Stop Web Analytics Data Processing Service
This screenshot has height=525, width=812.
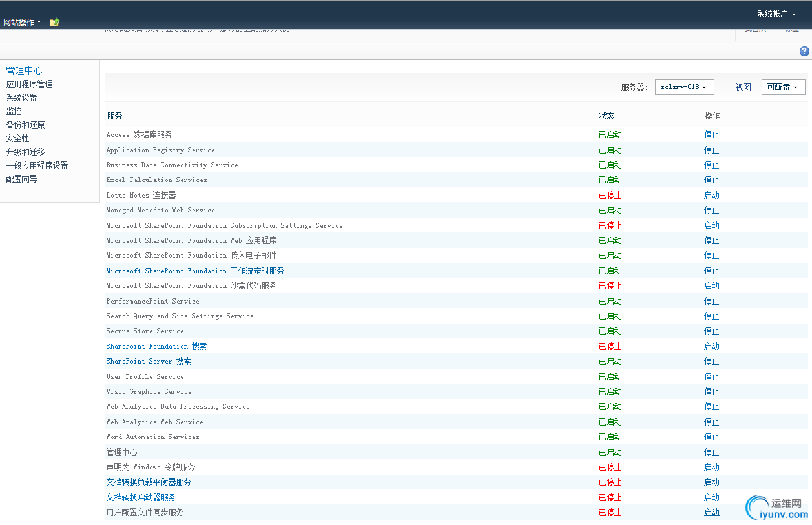[x=711, y=406]
